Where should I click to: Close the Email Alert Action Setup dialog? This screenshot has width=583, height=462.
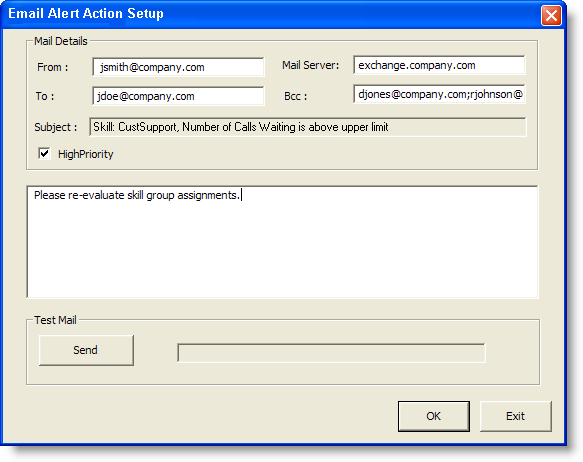(x=551, y=16)
